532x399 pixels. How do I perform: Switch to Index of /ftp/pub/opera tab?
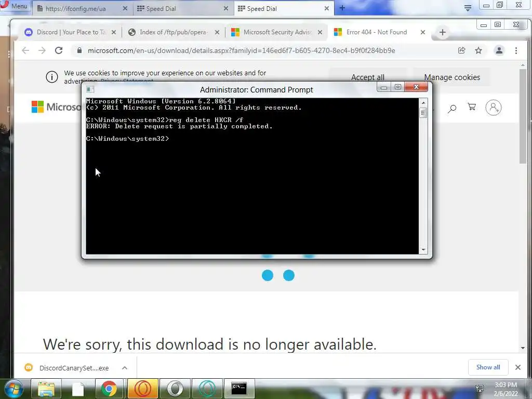tap(174, 32)
